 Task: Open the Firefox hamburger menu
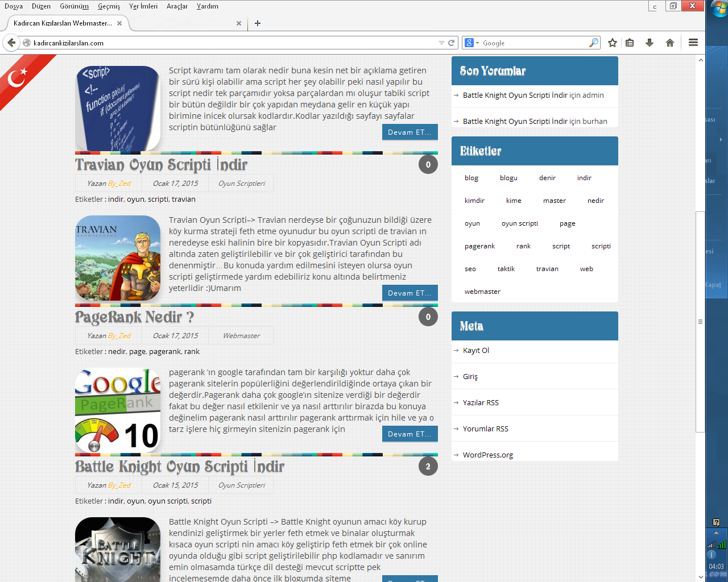pos(693,43)
